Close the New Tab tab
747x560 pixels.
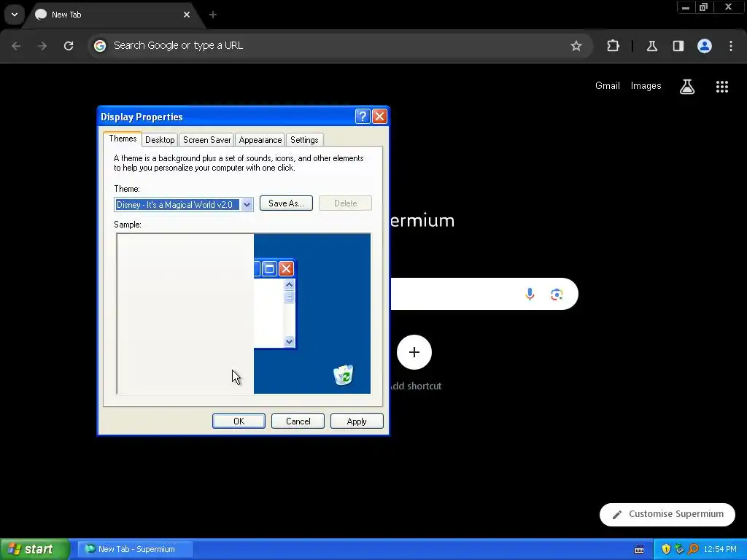point(187,15)
